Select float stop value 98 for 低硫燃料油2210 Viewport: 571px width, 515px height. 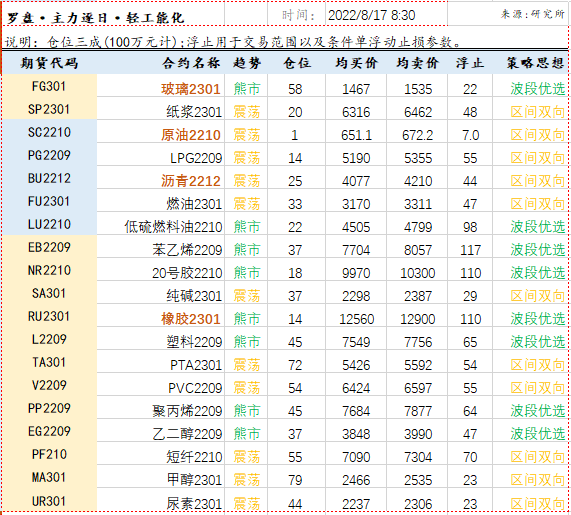pyautogui.click(x=470, y=227)
